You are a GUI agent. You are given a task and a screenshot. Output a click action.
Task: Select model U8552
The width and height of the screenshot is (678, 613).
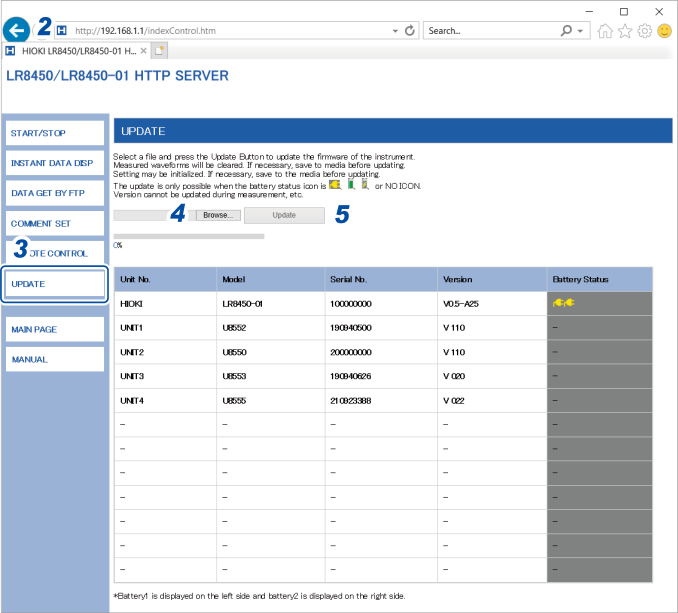point(271,328)
